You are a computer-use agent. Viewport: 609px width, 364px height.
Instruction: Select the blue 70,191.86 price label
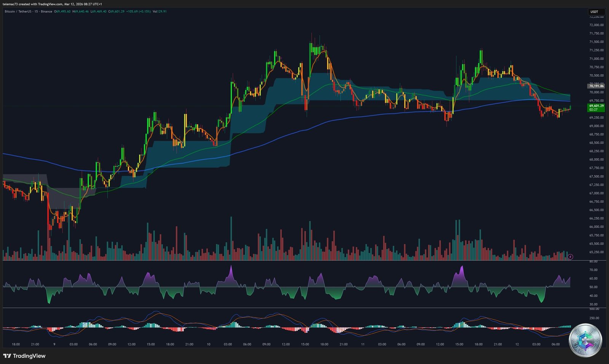coord(595,86)
